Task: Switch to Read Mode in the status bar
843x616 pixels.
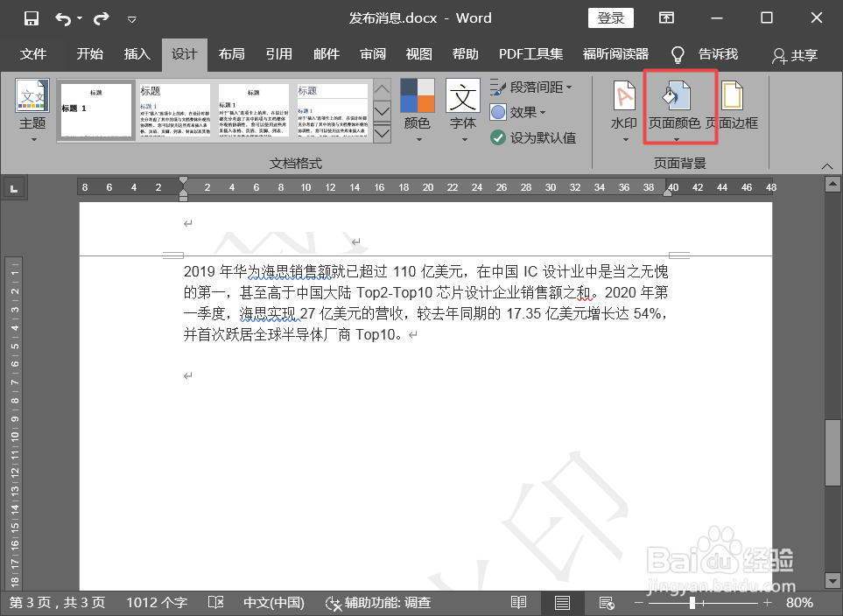Action: [518, 603]
